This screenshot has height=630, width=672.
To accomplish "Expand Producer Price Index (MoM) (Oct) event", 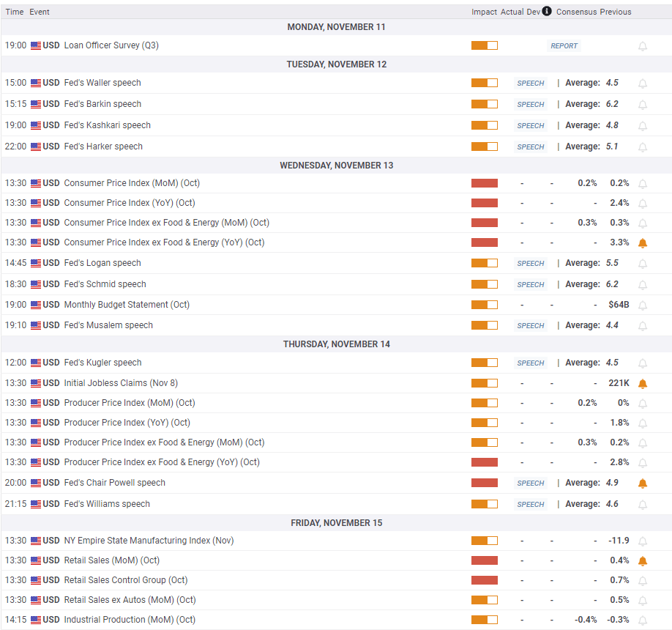I will coord(130,403).
